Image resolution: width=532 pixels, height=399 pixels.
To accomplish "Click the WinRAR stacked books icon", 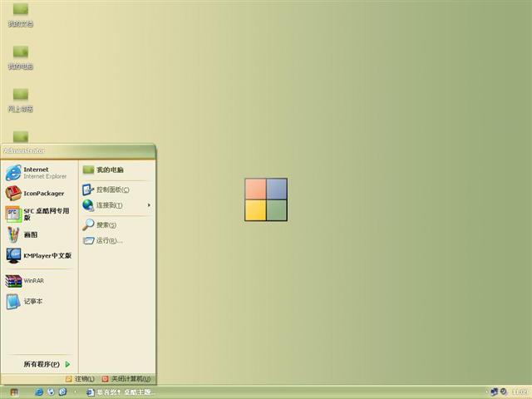I will [x=13, y=281].
